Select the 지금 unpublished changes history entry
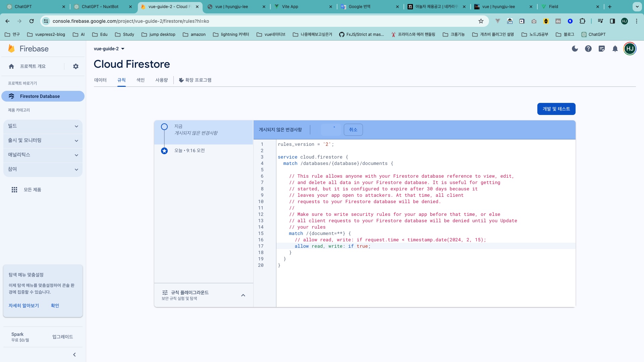Image resolution: width=644 pixels, height=362 pixels. pos(204,132)
